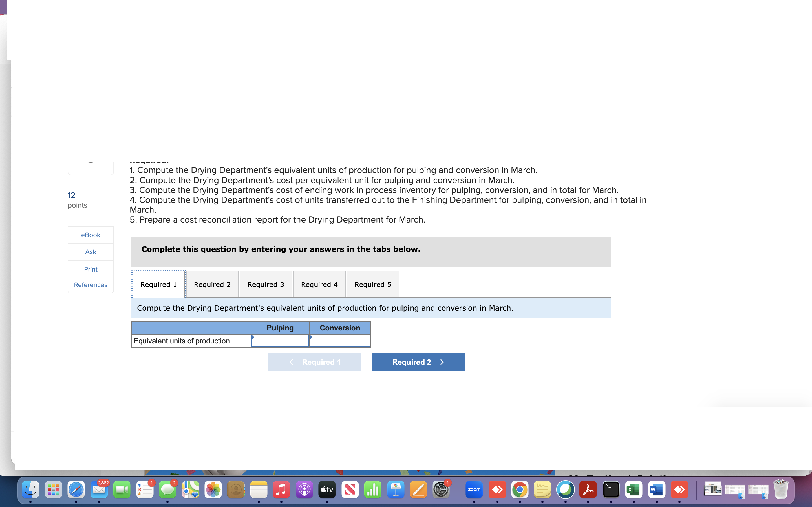Open Pages word processor

click(x=418, y=491)
